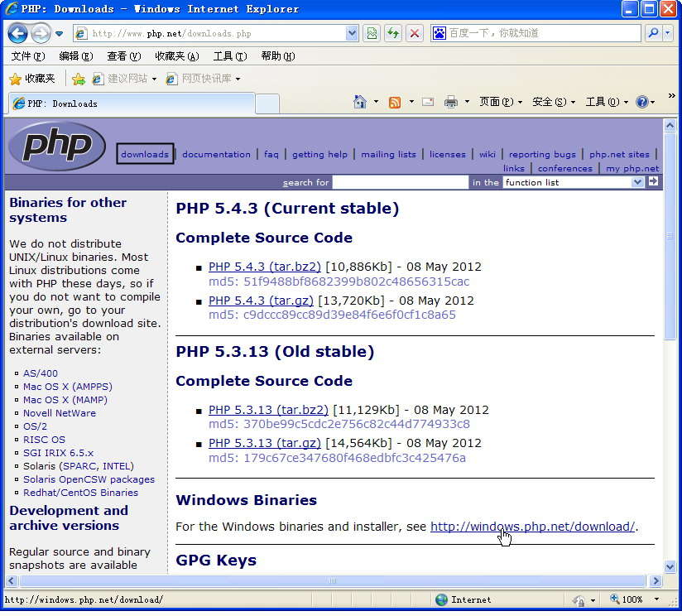Screen dimensions: 682x616
Task: Click the browser Forward arrow button
Action: tap(41, 33)
